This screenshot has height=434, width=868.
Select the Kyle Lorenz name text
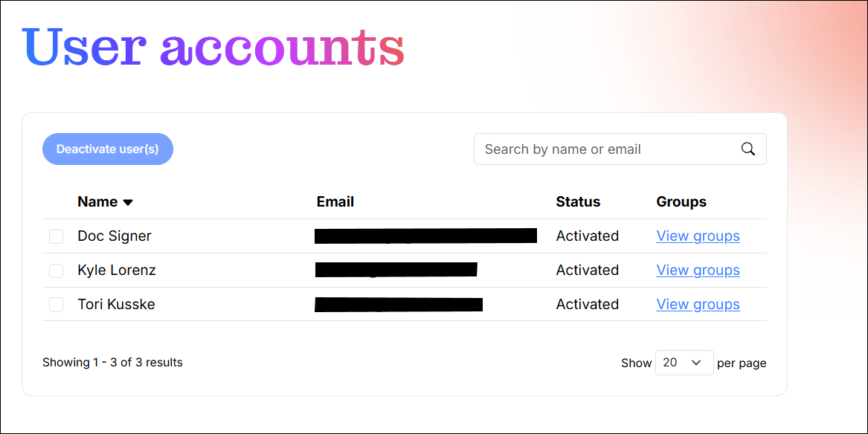pyautogui.click(x=117, y=271)
